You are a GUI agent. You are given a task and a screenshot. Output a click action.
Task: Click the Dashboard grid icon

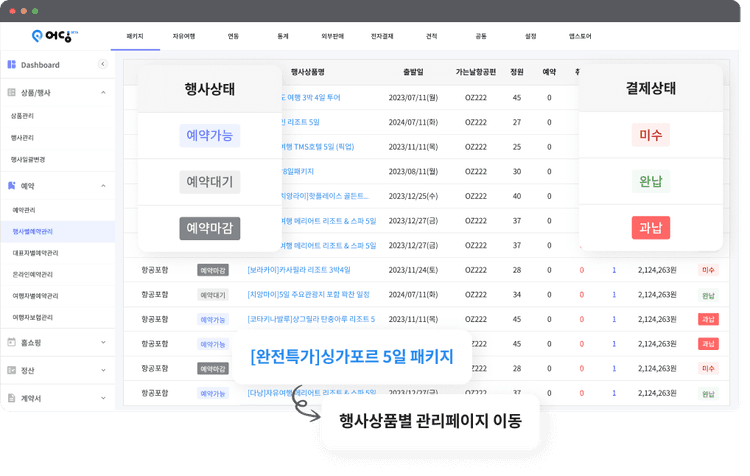click(12, 65)
